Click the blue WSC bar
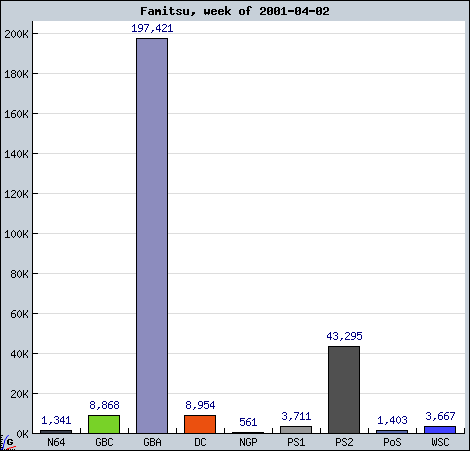 (440, 430)
